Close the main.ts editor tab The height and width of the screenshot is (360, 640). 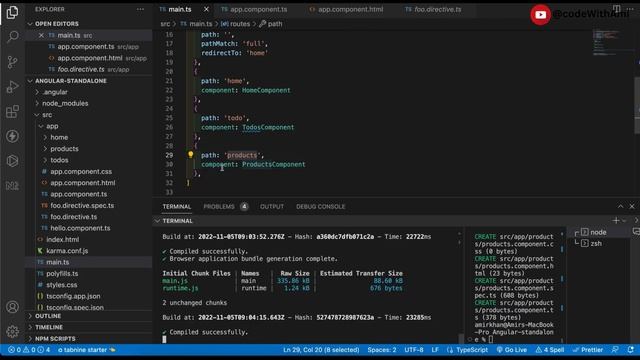(206, 9)
